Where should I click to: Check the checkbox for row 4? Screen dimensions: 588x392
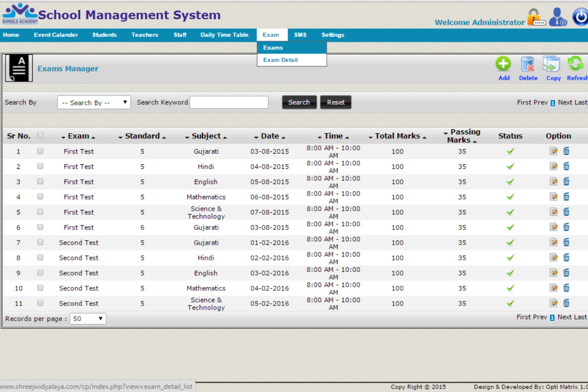pos(40,196)
